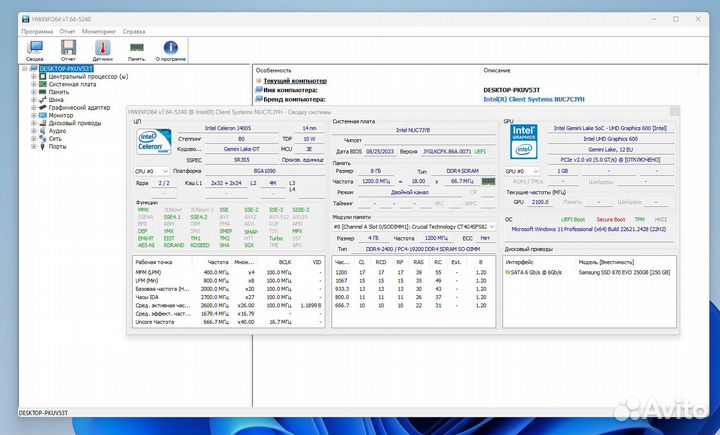Open the Сводка summary toolbar icon
Screen dimensions: 720x435
point(34,51)
